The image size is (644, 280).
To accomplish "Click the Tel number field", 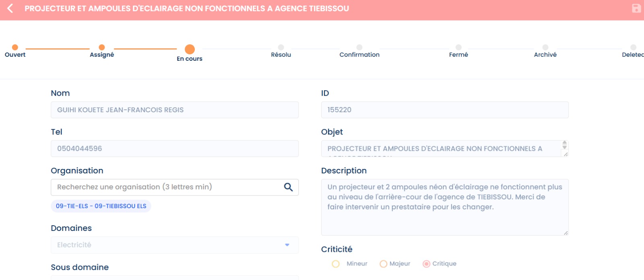I will (175, 148).
